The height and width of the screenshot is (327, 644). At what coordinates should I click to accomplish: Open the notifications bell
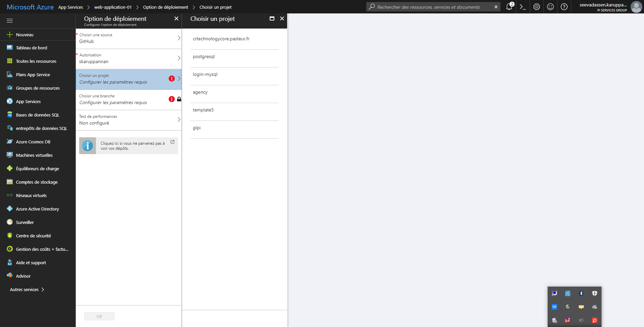click(x=509, y=7)
